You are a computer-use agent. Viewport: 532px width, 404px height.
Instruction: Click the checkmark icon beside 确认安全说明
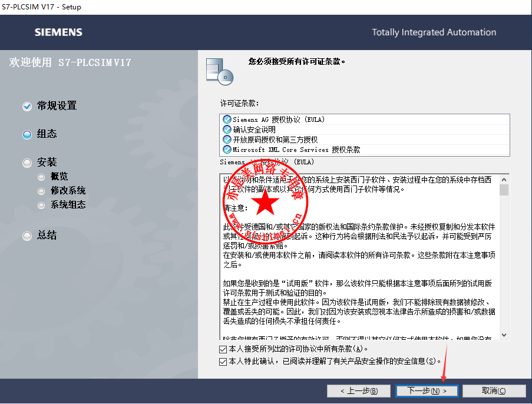pos(227,130)
